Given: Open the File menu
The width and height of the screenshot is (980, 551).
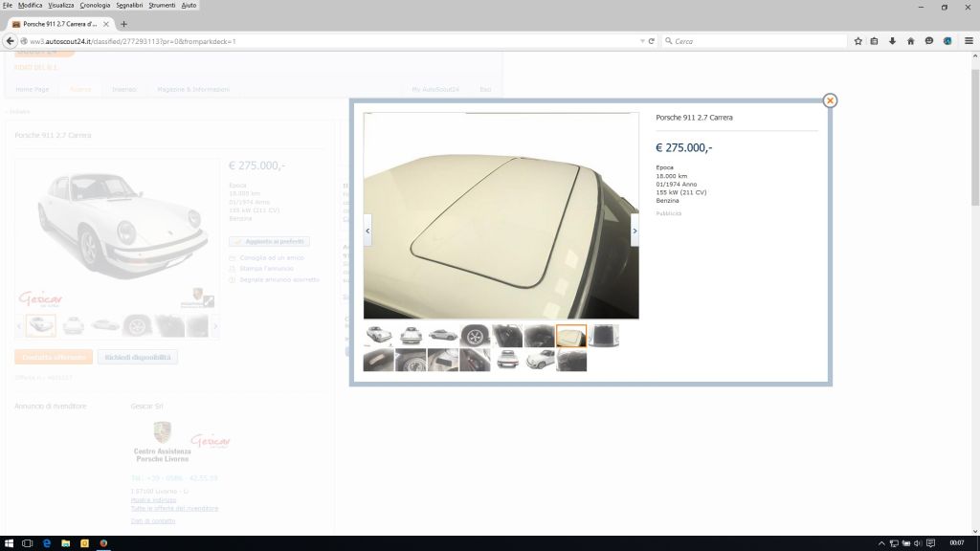Looking at the screenshot, I should (x=8, y=5).
